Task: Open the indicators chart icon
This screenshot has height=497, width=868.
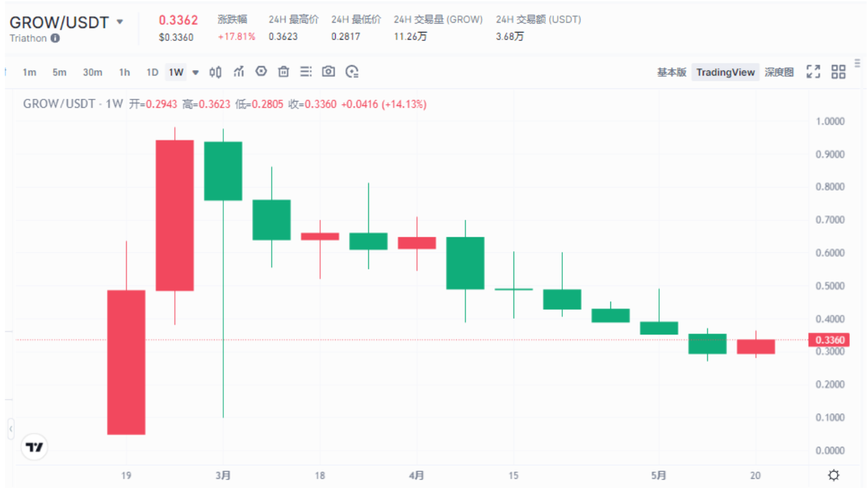Action: pyautogui.click(x=239, y=72)
